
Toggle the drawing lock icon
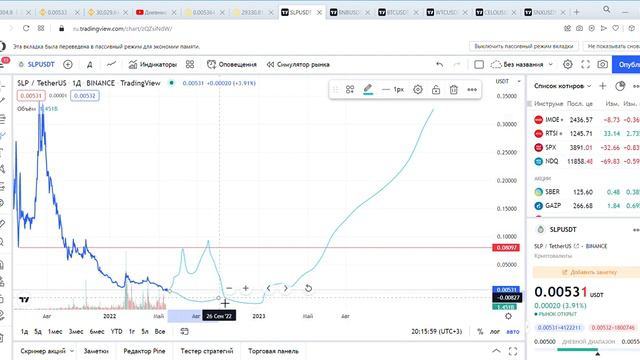point(436,89)
